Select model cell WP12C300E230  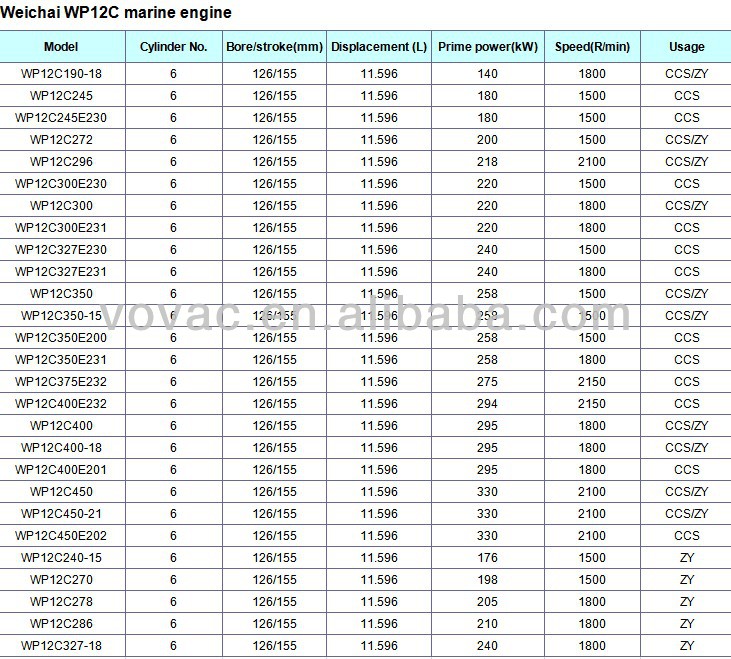pos(61,184)
